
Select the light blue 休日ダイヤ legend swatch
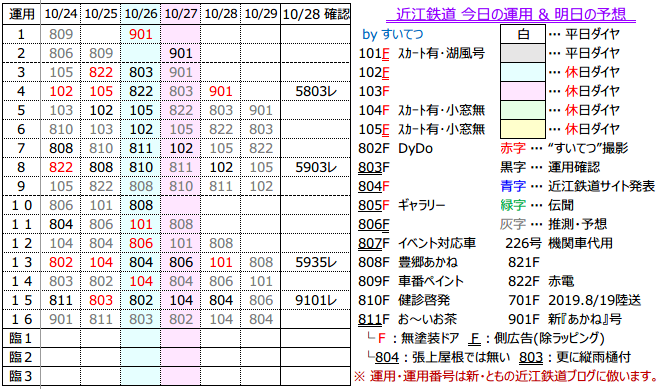(523, 72)
